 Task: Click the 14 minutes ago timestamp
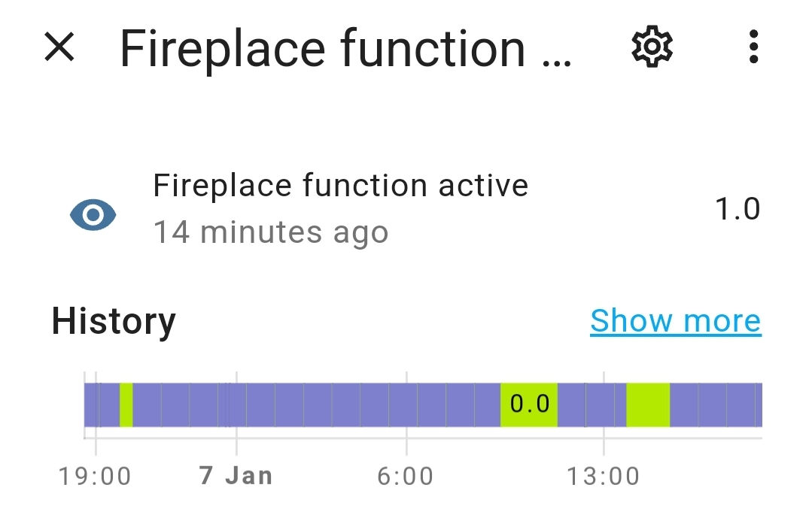click(271, 232)
